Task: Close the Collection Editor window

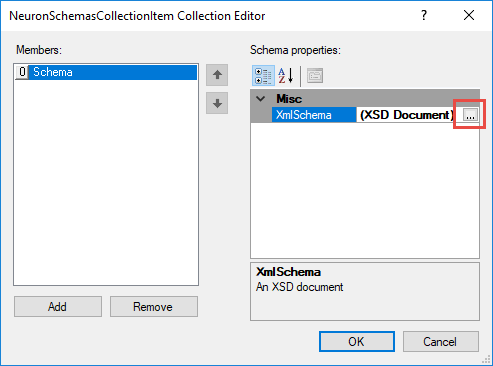Action: 469,15
